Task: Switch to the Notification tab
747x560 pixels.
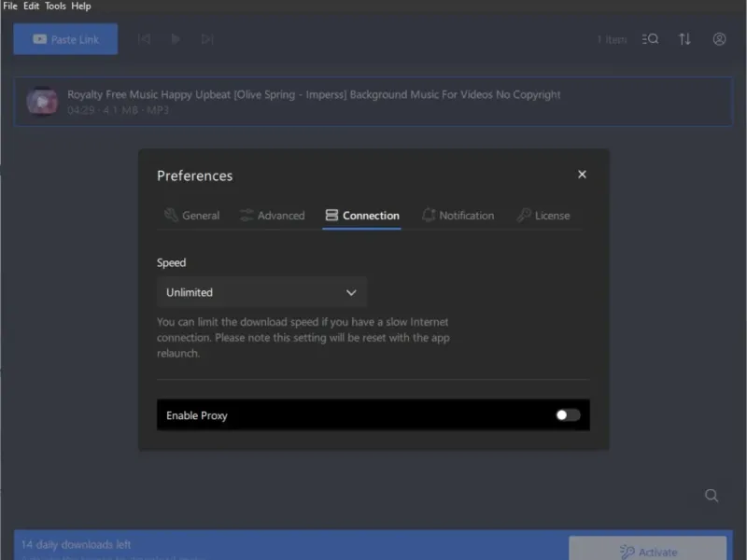Action: 458,216
